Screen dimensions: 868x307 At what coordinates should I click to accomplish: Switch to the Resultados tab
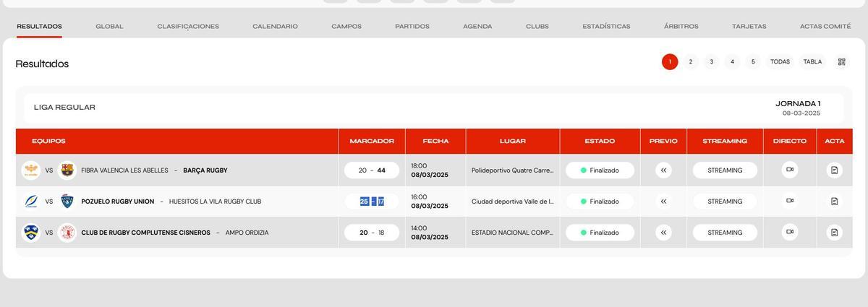point(39,26)
